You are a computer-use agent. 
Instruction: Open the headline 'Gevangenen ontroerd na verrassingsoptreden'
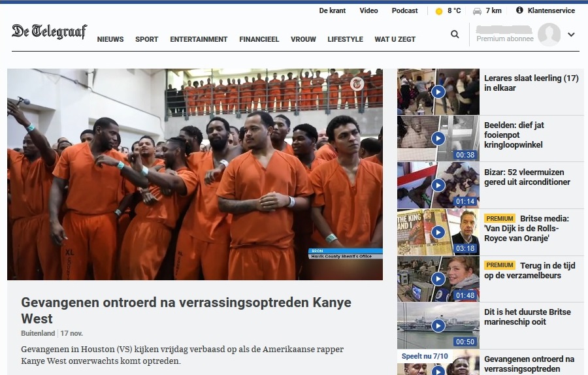coord(186,310)
